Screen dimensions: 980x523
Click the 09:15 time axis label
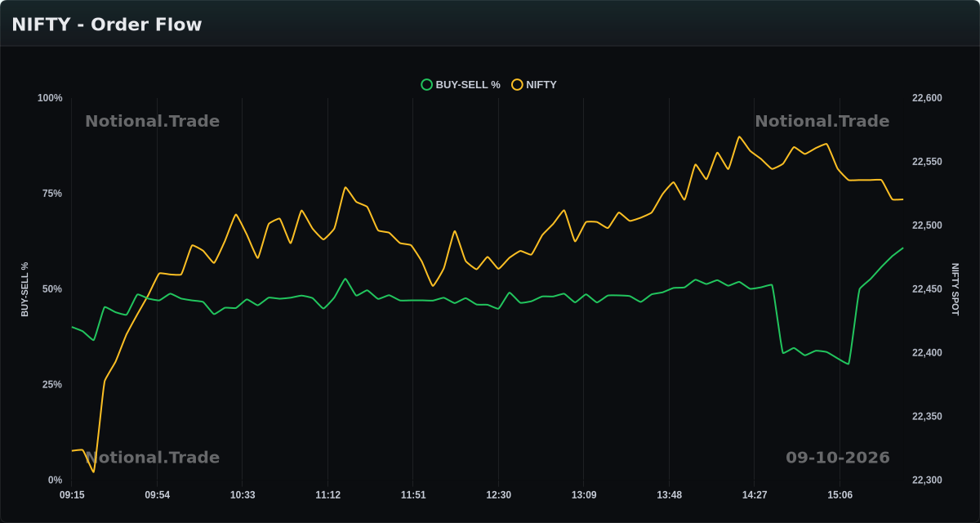point(72,495)
